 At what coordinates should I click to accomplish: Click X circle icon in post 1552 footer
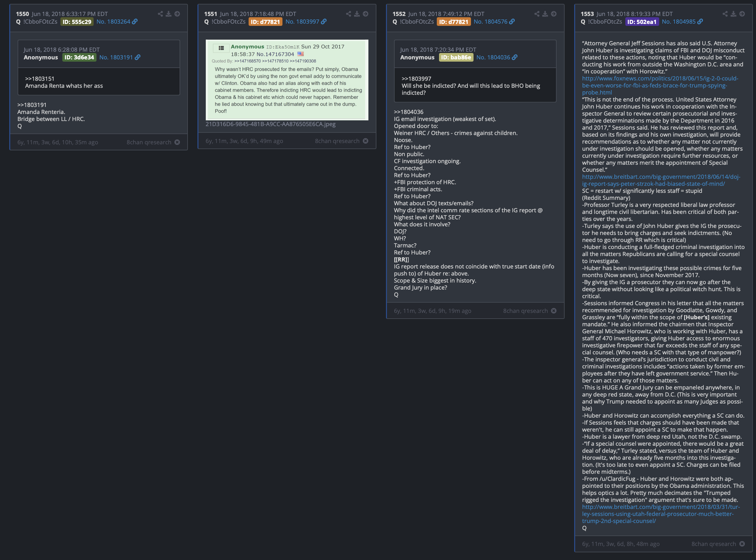(x=553, y=311)
